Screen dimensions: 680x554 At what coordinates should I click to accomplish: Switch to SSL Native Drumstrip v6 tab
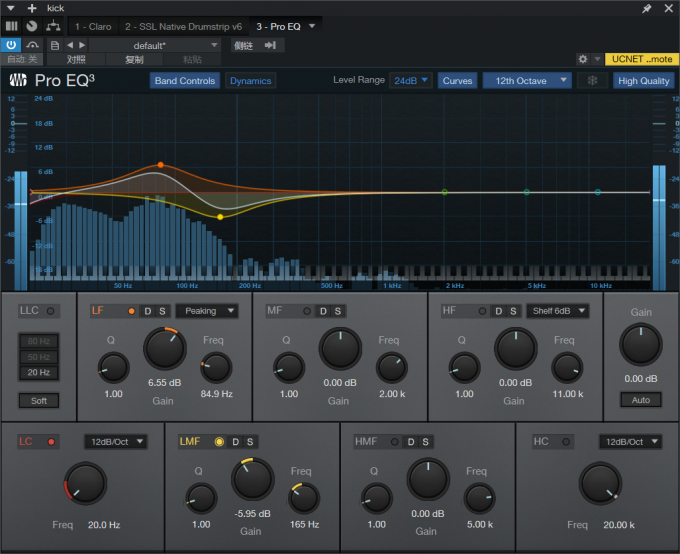click(x=183, y=26)
